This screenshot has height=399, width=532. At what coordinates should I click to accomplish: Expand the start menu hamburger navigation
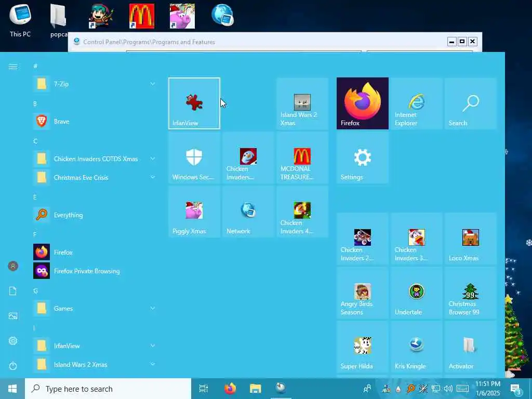[13, 66]
